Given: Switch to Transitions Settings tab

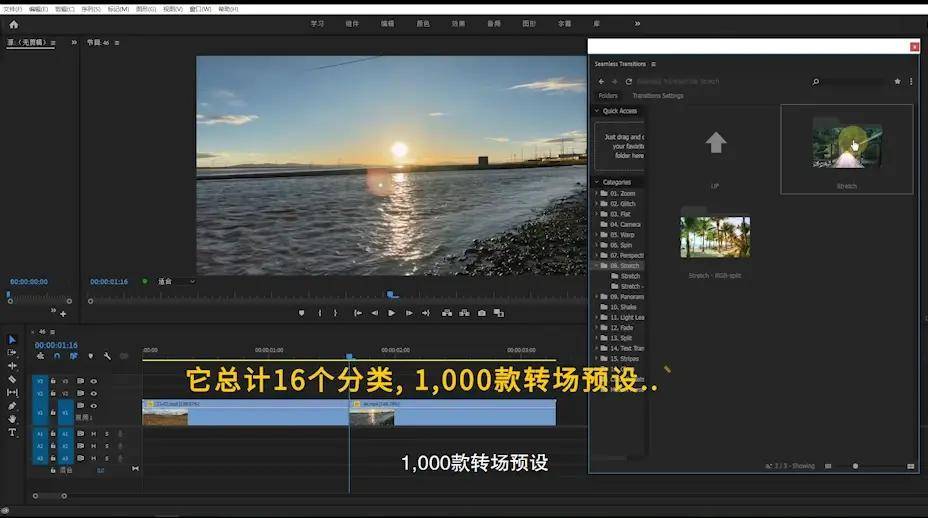Looking at the screenshot, I should (658, 95).
